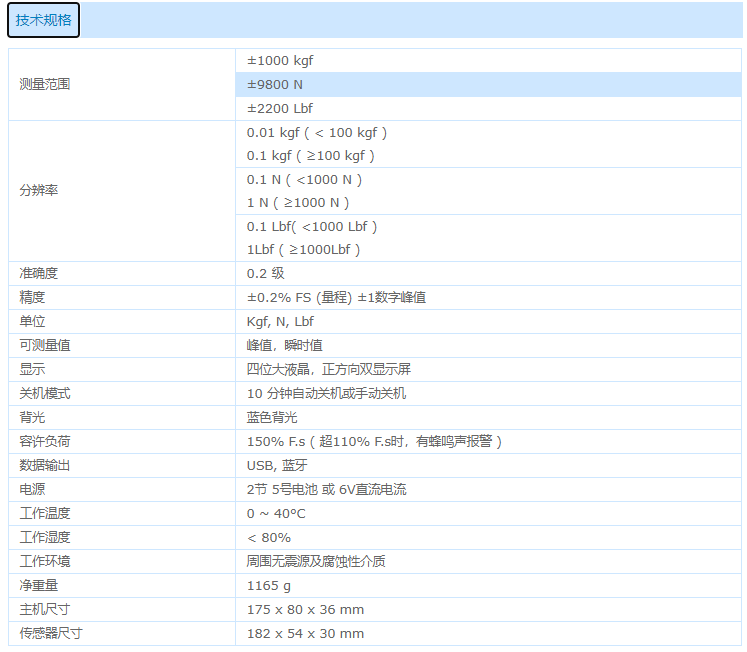This screenshot has width=747, height=652.
Task: Click the 准确度 value 0.2 级
Action: pyautogui.click(x=266, y=273)
